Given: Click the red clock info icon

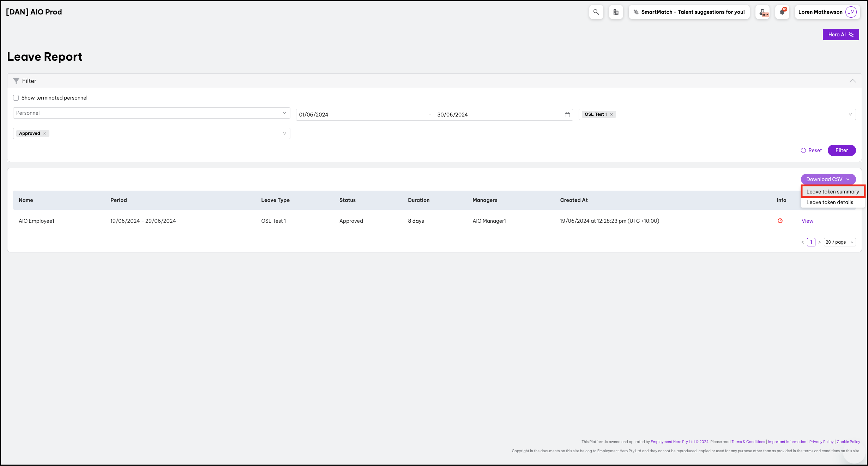Looking at the screenshot, I should click(x=780, y=221).
